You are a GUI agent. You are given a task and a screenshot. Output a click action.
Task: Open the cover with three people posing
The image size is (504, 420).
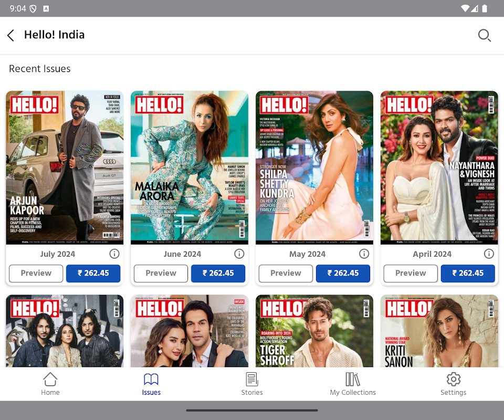point(65,331)
